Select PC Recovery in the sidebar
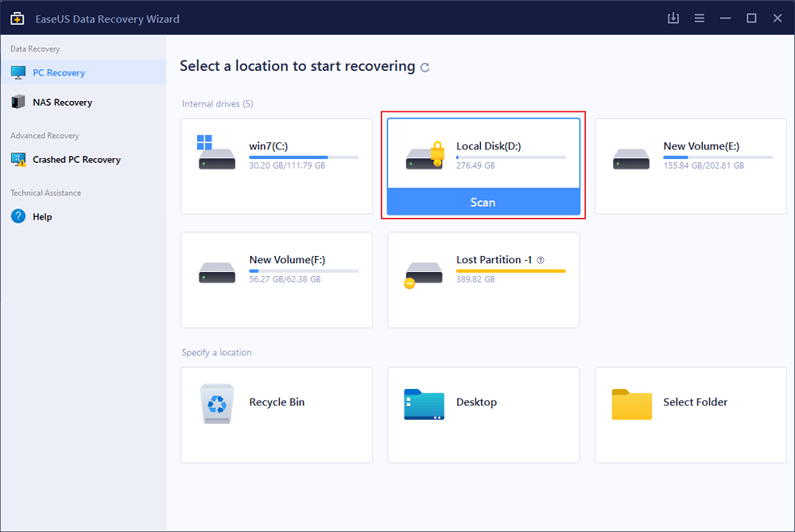Screen dimensions: 795x532 coord(59,73)
